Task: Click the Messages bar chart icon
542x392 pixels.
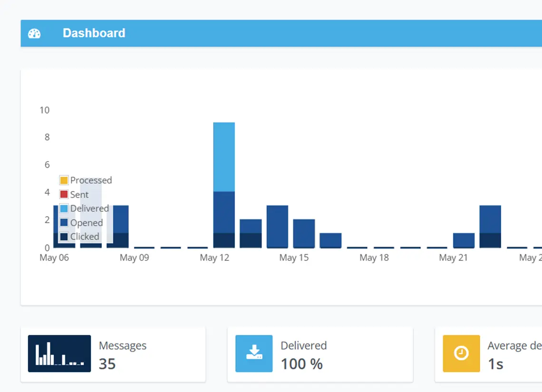Action: coord(59,354)
